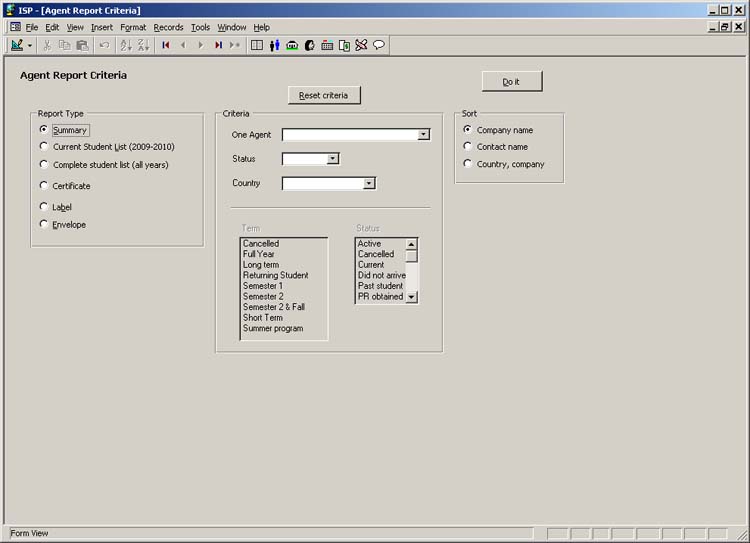750x543 pixels.
Task: Choose the Envelope report type option
Action: tap(44, 224)
